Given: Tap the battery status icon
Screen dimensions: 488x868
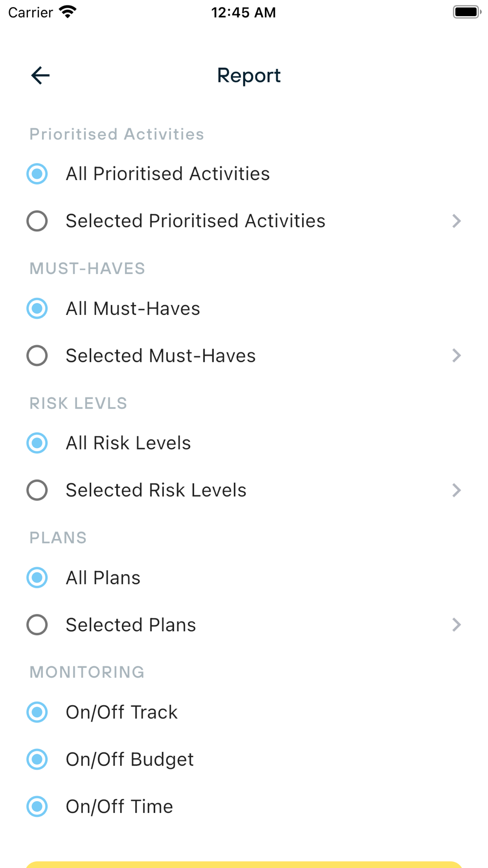Looking at the screenshot, I should click(x=467, y=12).
